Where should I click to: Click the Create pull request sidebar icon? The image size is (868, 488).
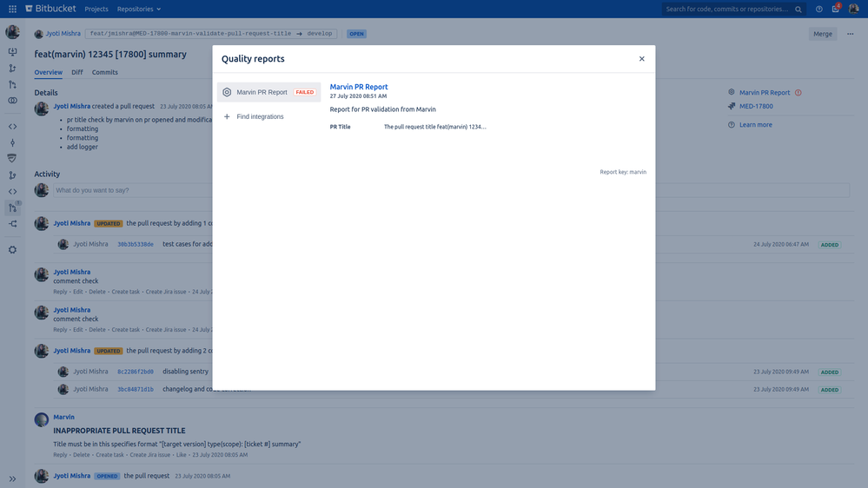point(12,84)
